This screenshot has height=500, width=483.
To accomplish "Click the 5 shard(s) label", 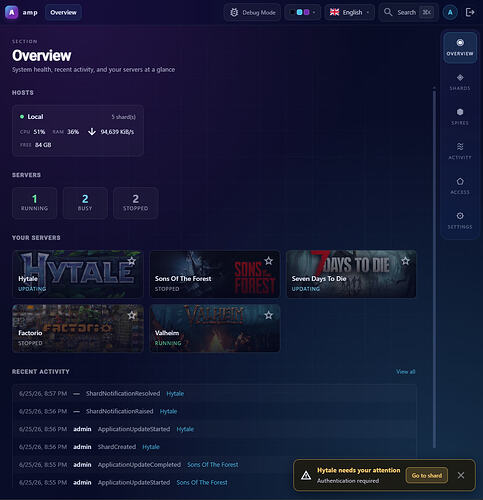I will [x=123, y=117].
